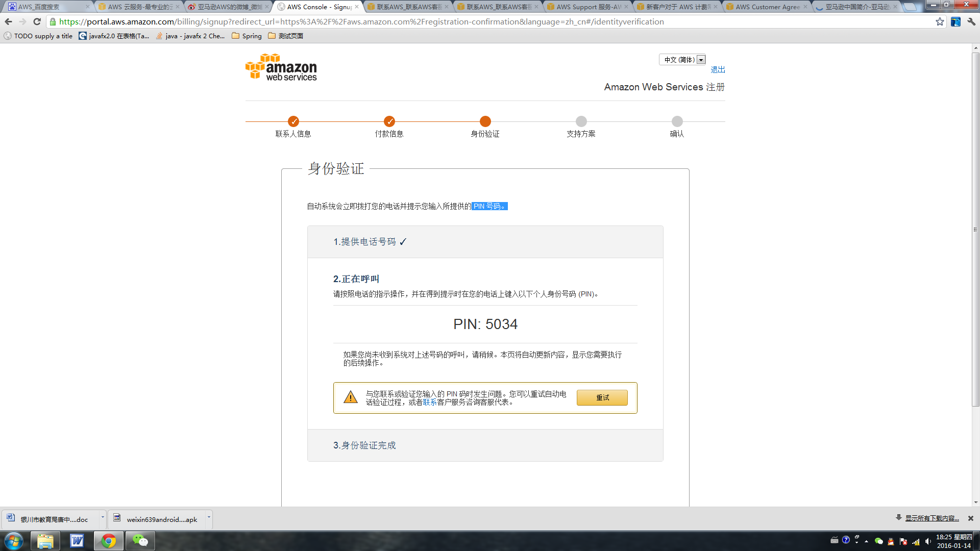Image resolution: width=980 pixels, height=551 pixels.
Task: Close the AWS Console - Signup tab
Action: click(357, 7)
